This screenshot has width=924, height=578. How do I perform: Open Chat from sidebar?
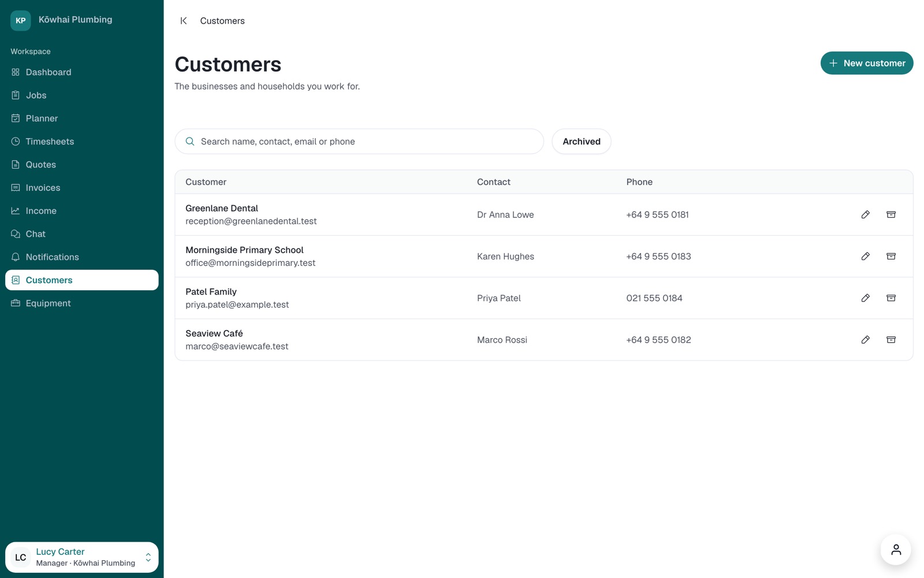pos(82,234)
